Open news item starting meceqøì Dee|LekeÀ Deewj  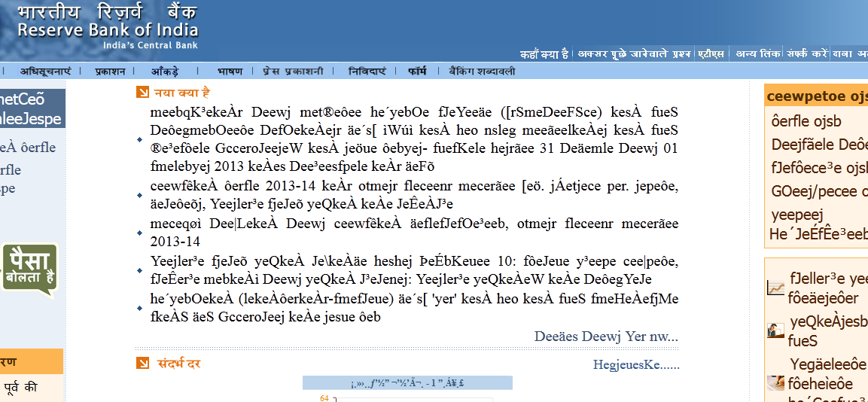414,233
